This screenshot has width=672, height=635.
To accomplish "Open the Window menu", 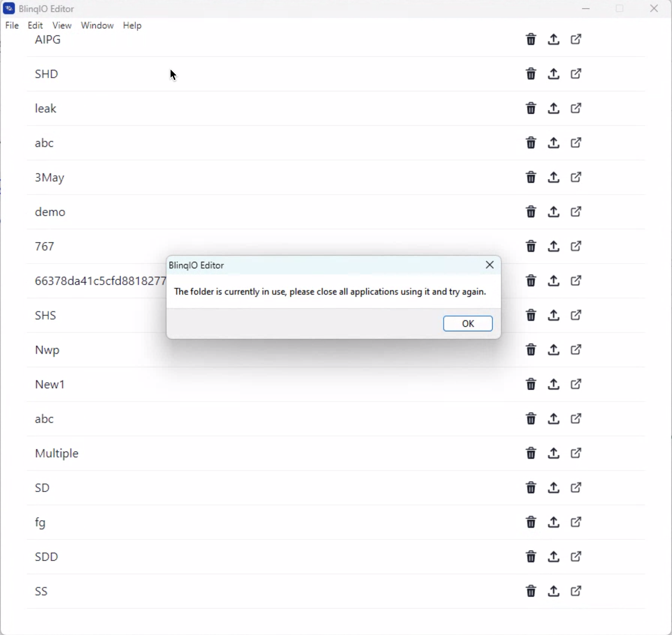I will pos(97,25).
